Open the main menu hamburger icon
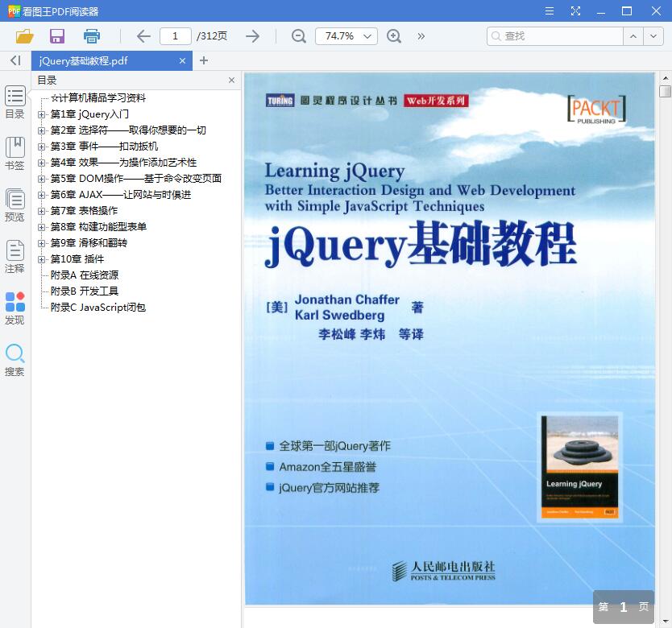Screen dimensions: 672x628 (x=550, y=11)
